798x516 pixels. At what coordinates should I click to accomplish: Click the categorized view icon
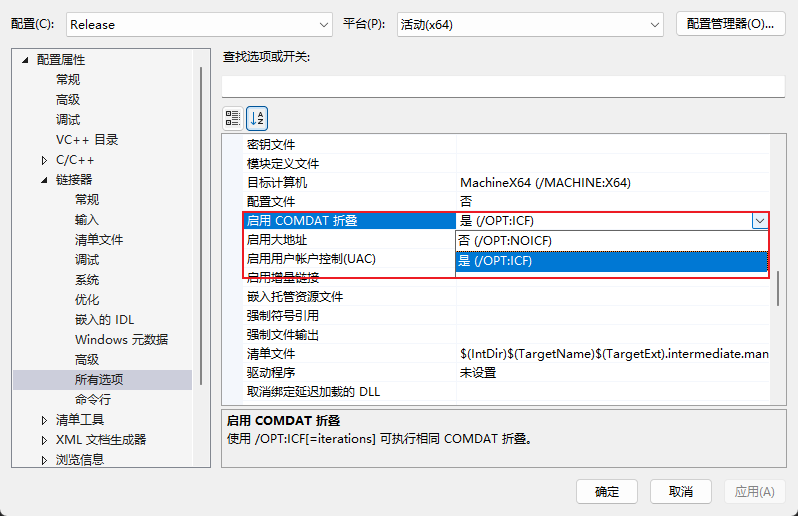(x=233, y=118)
